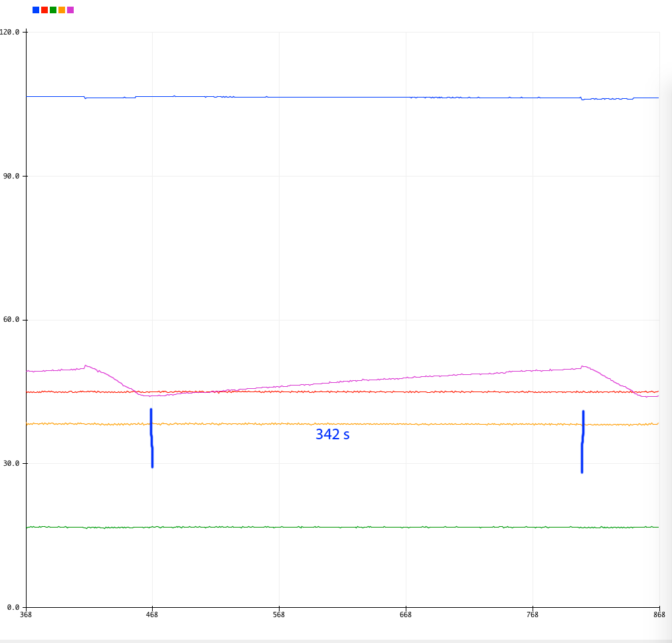Click the 368 x-axis label
This screenshot has width=672, height=643.
tap(26, 615)
